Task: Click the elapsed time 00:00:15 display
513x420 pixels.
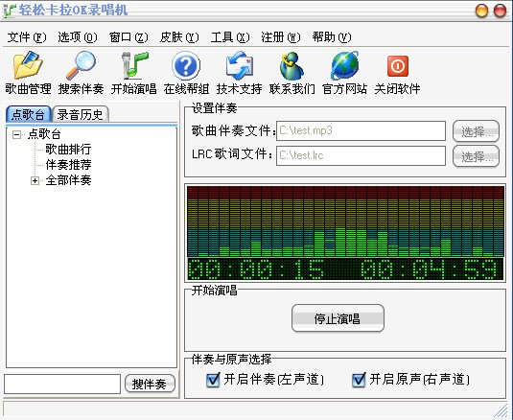Action: pyautogui.click(x=257, y=269)
